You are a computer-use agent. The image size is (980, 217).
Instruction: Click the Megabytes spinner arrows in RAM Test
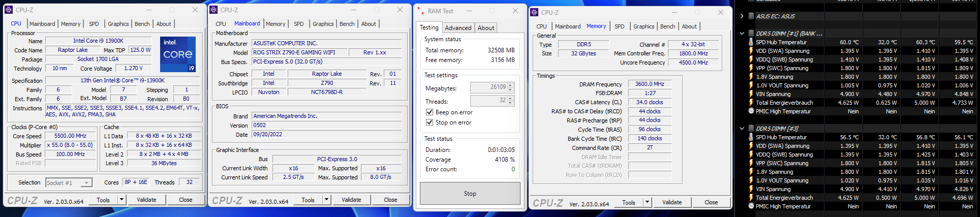(511, 87)
